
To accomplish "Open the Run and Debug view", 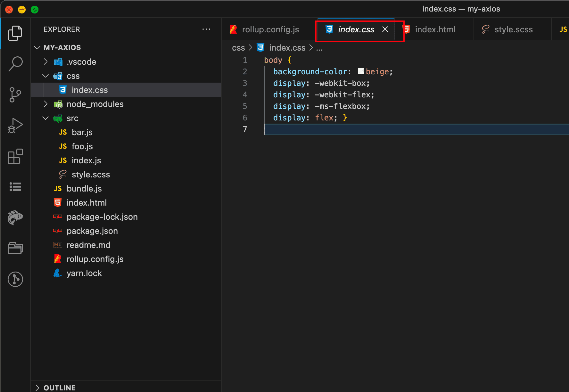I will click(x=15, y=126).
